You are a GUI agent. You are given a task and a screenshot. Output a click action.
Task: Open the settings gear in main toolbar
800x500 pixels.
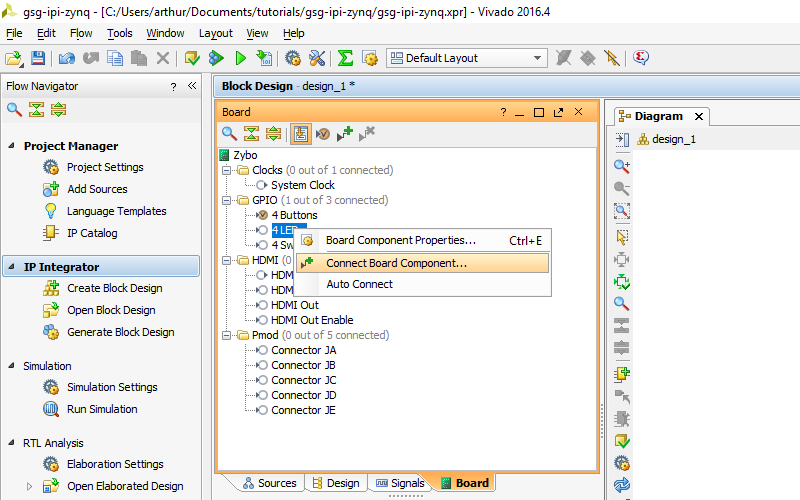[x=293, y=58]
